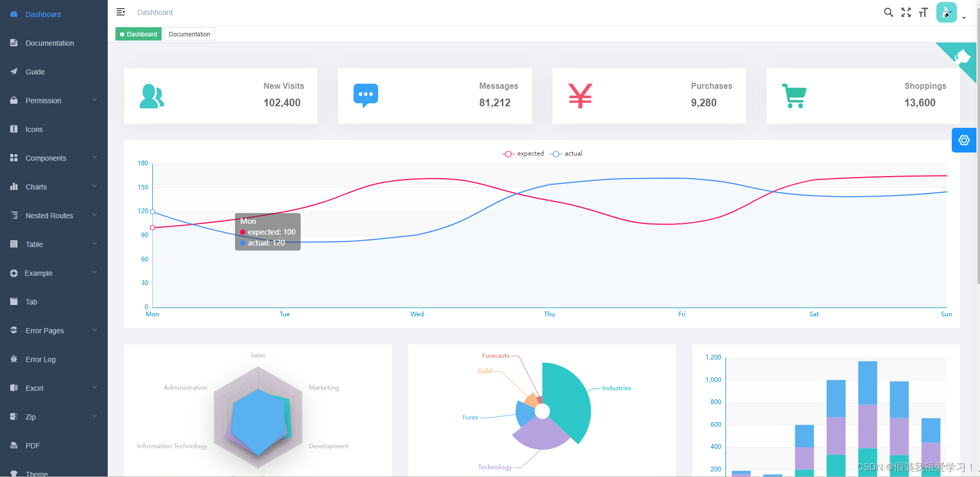Click the Dashboard sidebar icon
Screen dimensions: 980x477
coord(14,14)
